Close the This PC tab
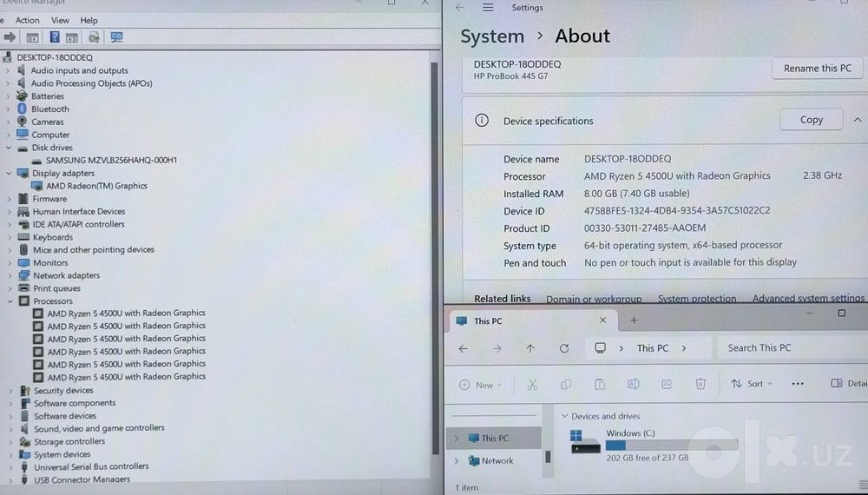The image size is (868, 495). pyautogui.click(x=603, y=320)
